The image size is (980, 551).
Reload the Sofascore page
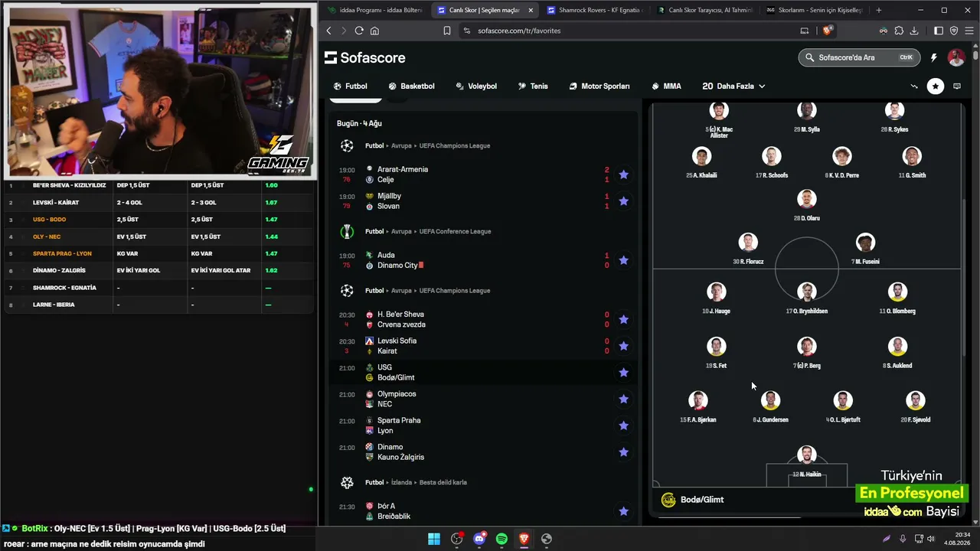pos(359,31)
